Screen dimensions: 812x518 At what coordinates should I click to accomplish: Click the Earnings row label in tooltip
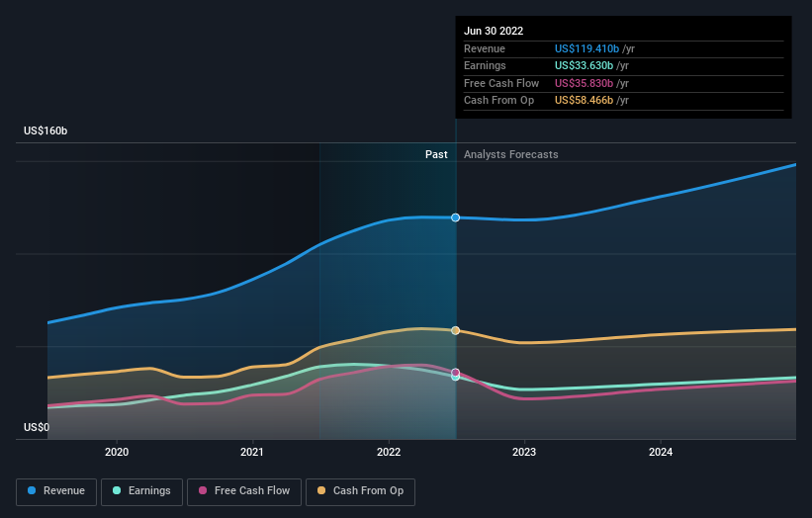[x=485, y=65]
